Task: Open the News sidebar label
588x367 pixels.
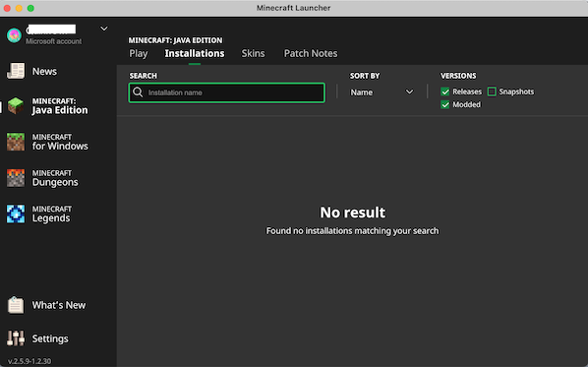Action: [x=44, y=71]
